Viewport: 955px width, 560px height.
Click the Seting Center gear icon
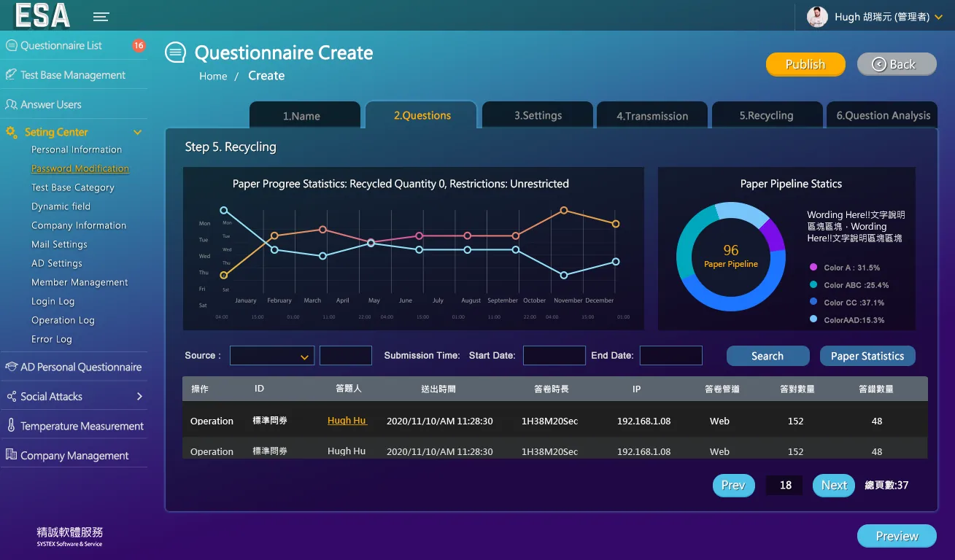[12, 133]
